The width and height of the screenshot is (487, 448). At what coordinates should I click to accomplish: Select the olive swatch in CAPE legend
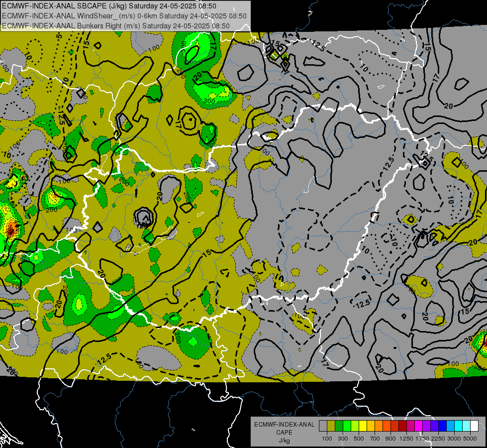(x=331, y=426)
